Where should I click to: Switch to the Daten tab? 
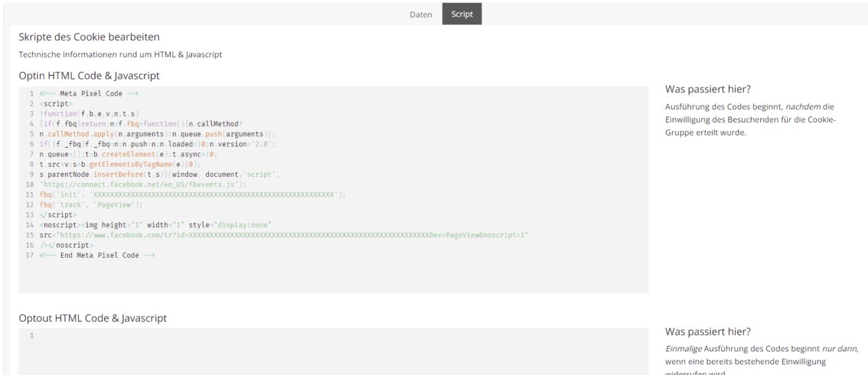point(420,14)
